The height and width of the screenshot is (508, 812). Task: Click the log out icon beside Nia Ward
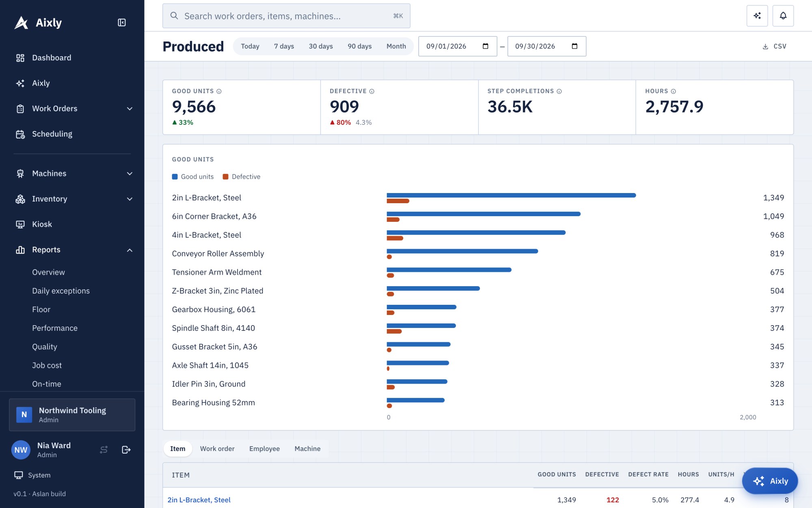126,449
